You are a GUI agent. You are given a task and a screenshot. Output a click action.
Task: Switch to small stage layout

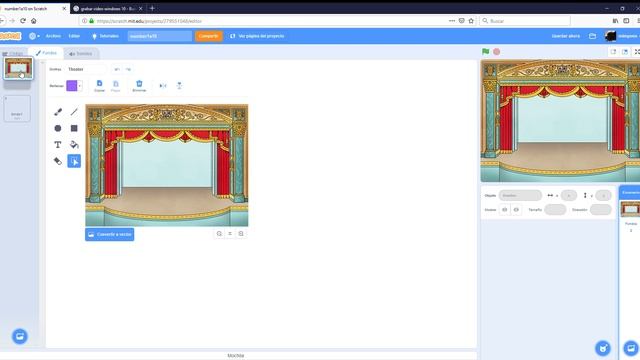pyautogui.click(x=613, y=52)
